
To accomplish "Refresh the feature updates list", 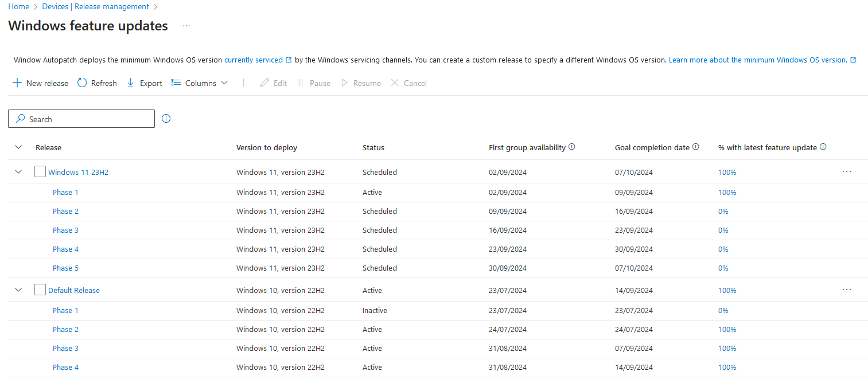I will 96,83.
